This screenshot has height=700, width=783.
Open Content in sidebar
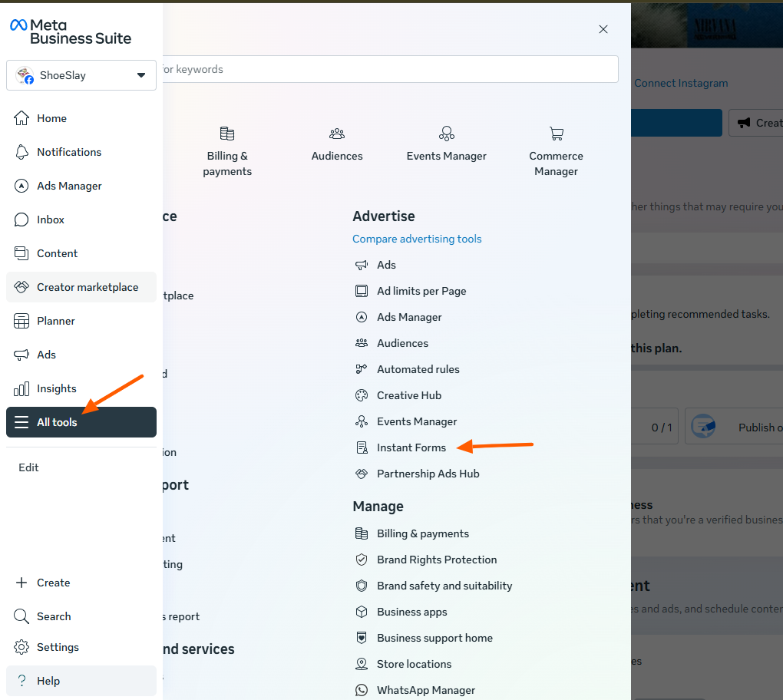tap(81, 253)
